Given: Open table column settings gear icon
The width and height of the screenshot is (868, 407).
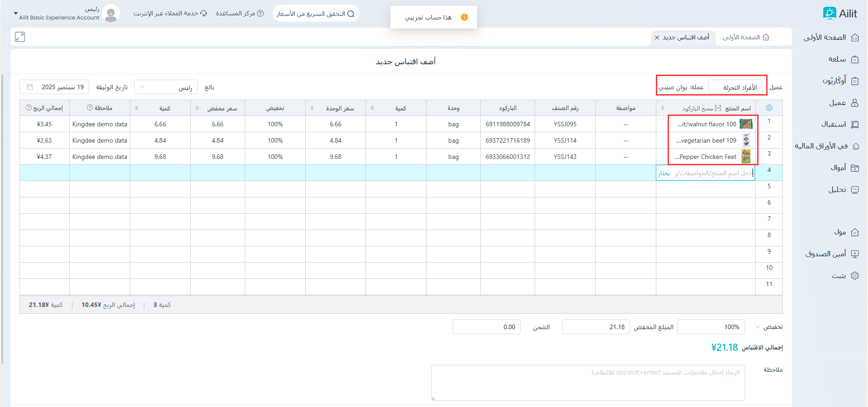Looking at the screenshot, I should click(769, 108).
